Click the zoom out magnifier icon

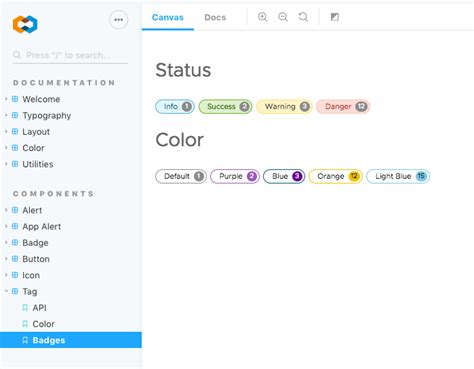[x=283, y=17]
